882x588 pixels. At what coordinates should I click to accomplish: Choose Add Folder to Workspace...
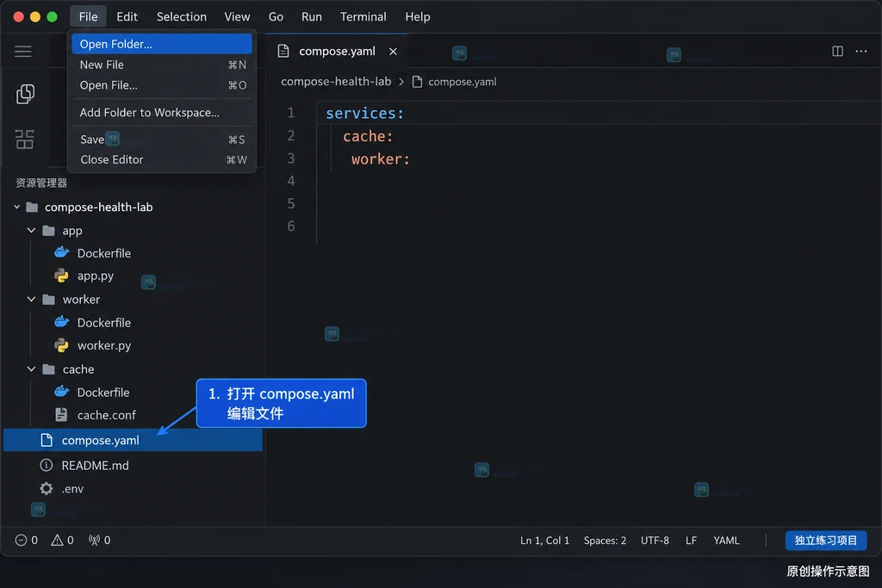click(162, 113)
